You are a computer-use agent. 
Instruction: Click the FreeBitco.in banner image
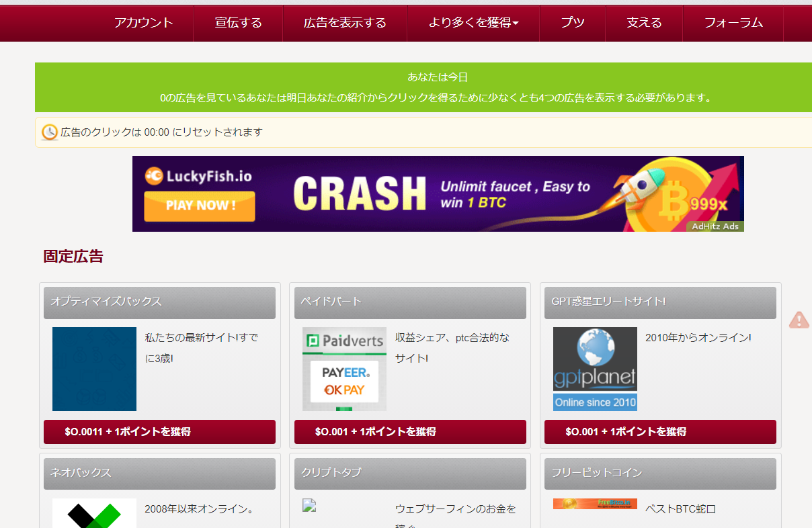click(x=595, y=504)
